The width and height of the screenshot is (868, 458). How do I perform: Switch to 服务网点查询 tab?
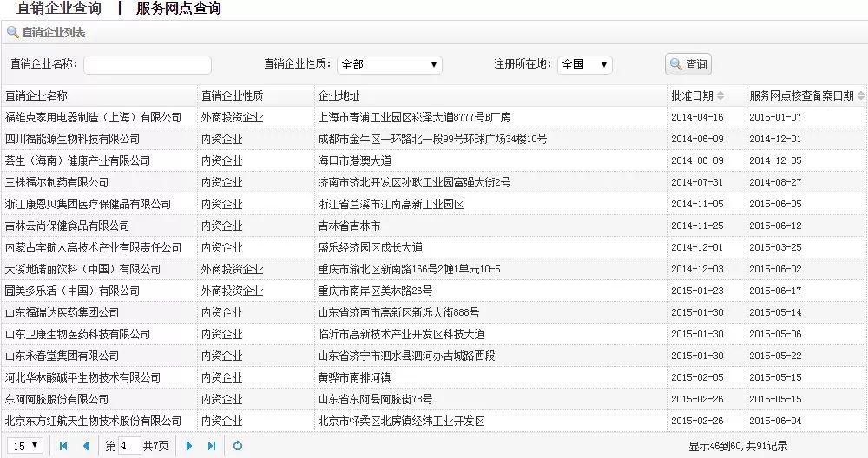(179, 9)
